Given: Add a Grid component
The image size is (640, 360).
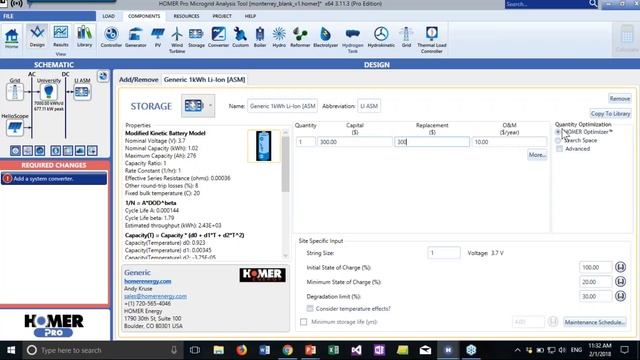Looking at the screenshot, I should [x=406, y=38].
